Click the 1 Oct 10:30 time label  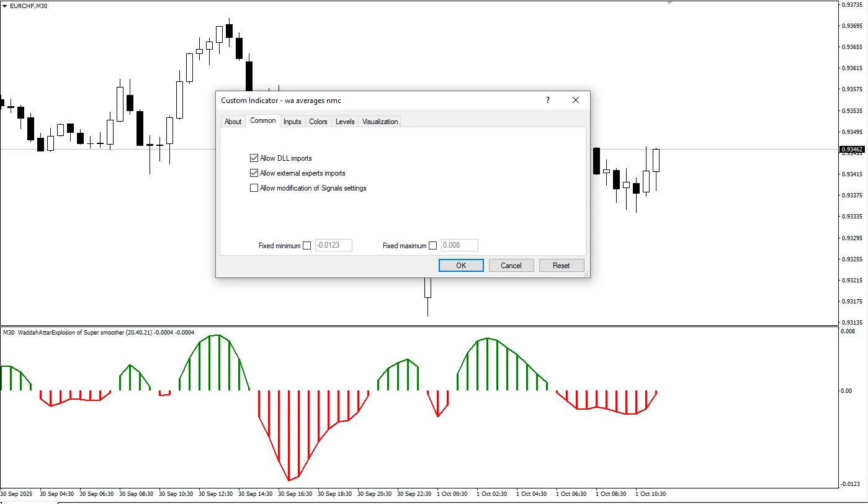(x=650, y=494)
